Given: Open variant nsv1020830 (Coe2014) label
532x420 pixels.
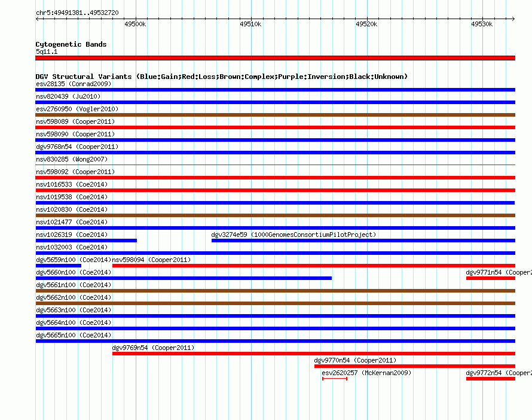Looking at the screenshot, I should (72, 209).
